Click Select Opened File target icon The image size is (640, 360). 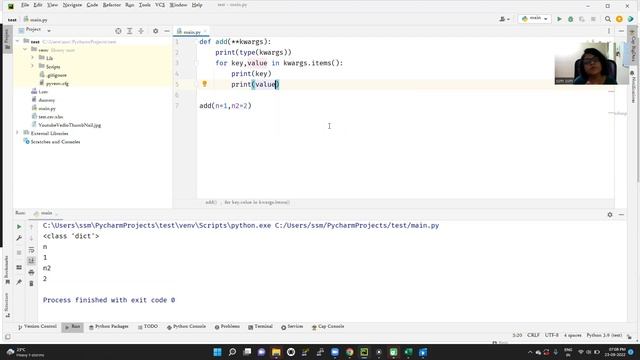(118, 31)
